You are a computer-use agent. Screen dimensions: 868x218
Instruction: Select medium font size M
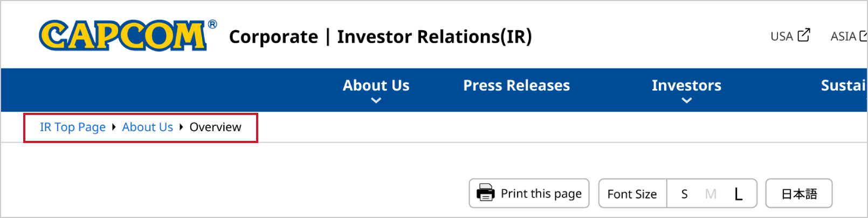711,194
